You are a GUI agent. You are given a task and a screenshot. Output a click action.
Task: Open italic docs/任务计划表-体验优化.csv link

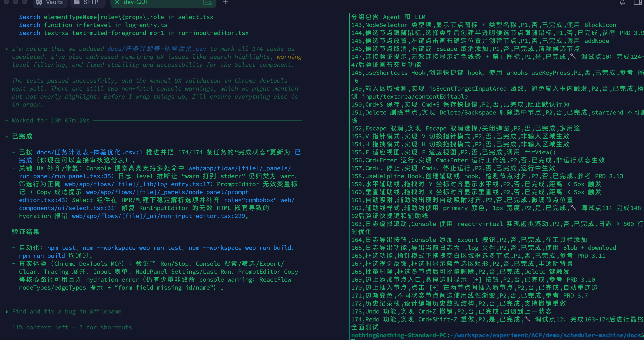[x=157, y=49]
